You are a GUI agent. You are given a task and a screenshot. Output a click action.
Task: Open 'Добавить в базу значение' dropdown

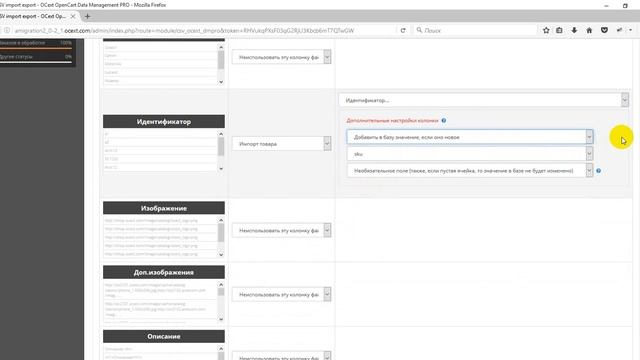click(470, 137)
